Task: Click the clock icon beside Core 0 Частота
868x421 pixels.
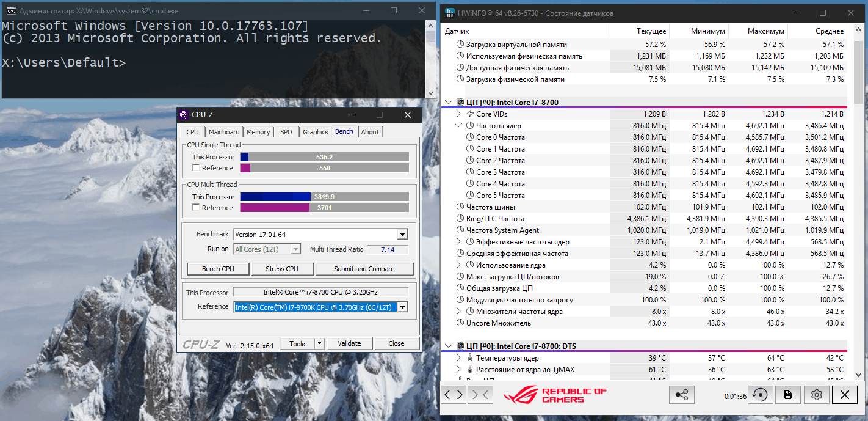Action: (470, 137)
